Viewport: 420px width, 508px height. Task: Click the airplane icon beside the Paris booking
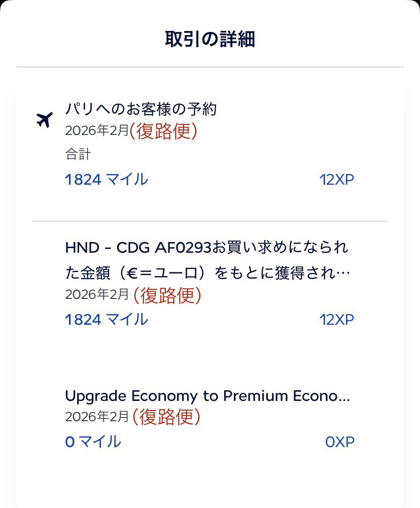pos(45,120)
